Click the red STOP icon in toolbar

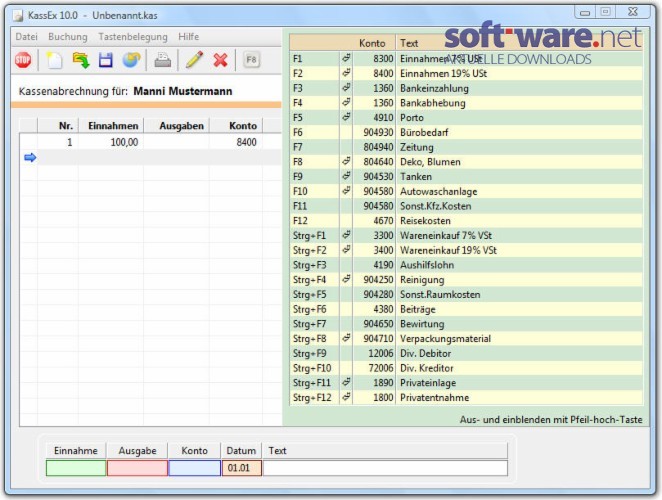coord(23,60)
